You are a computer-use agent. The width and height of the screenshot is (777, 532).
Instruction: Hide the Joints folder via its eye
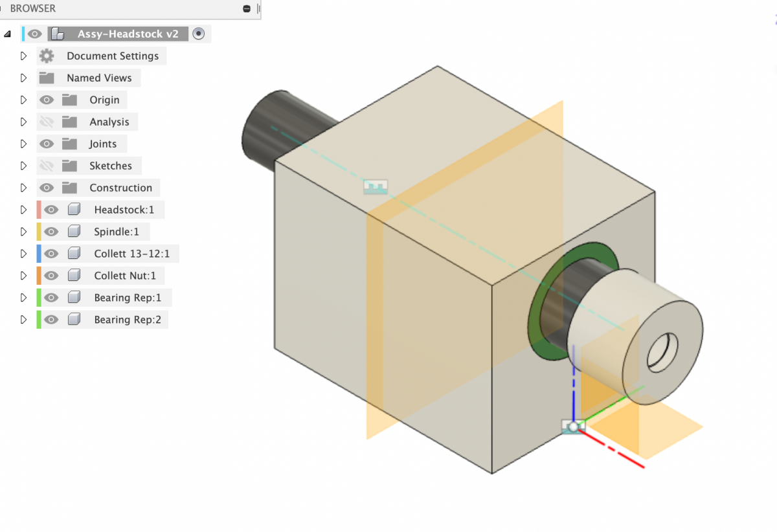[46, 144]
